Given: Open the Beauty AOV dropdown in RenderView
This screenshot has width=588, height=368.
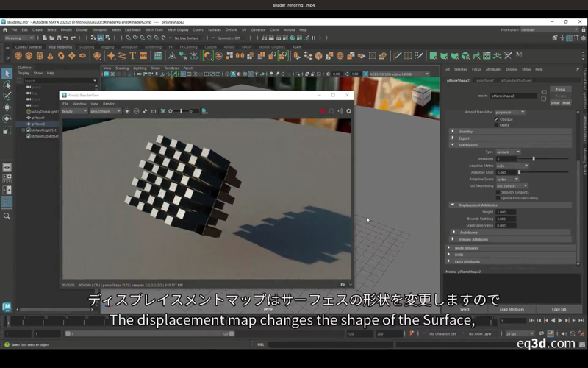Looking at the screenshot, I should 73,111.
